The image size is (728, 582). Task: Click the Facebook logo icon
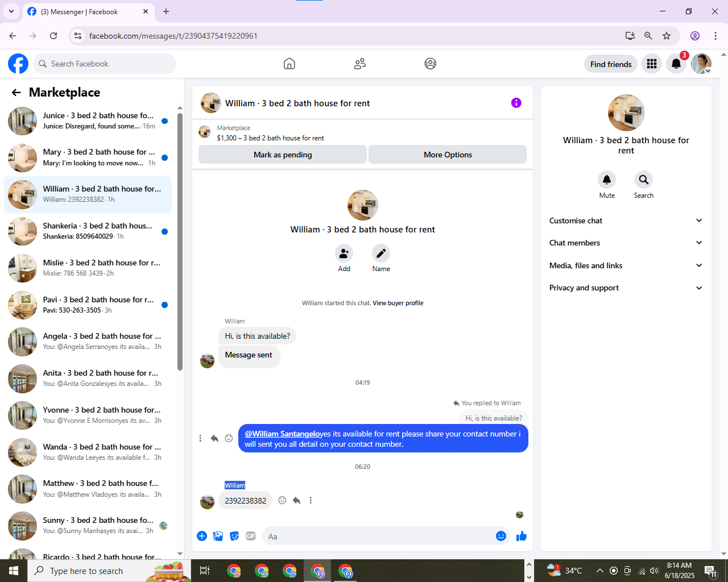click(x=18, y=64)
